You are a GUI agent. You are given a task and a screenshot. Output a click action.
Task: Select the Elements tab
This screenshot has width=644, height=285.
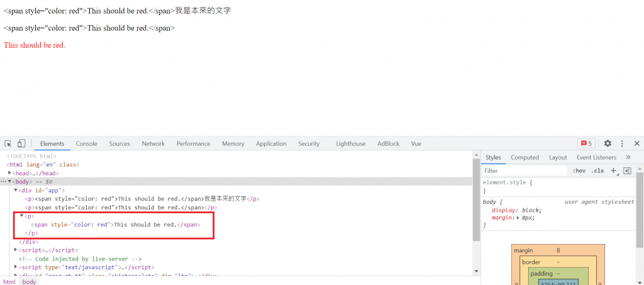point(52,143)
